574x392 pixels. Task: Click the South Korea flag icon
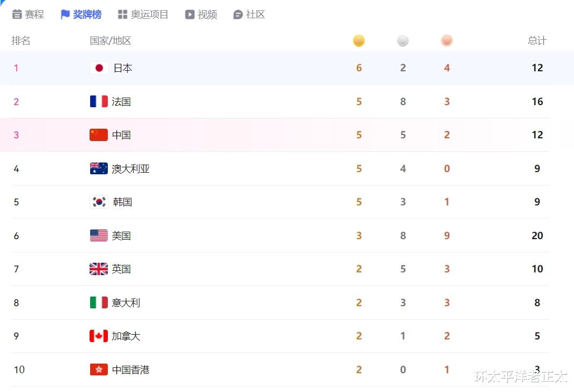pos(99,202)
